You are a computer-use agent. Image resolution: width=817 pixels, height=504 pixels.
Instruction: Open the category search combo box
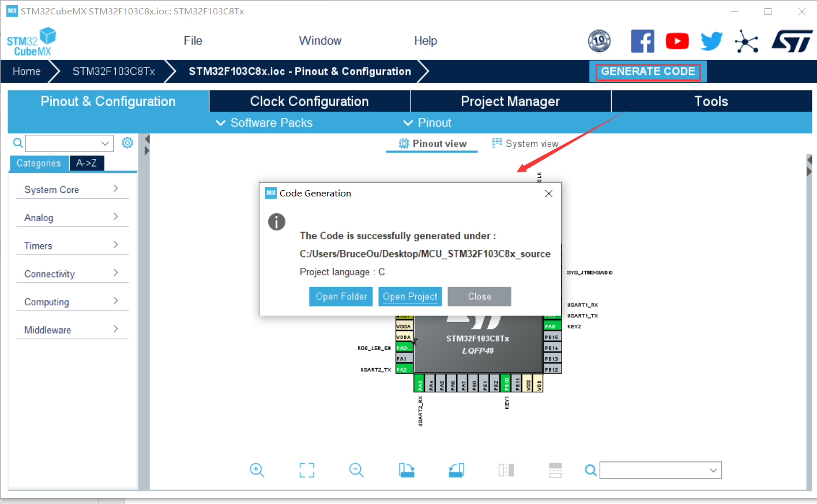click(68, 143)
